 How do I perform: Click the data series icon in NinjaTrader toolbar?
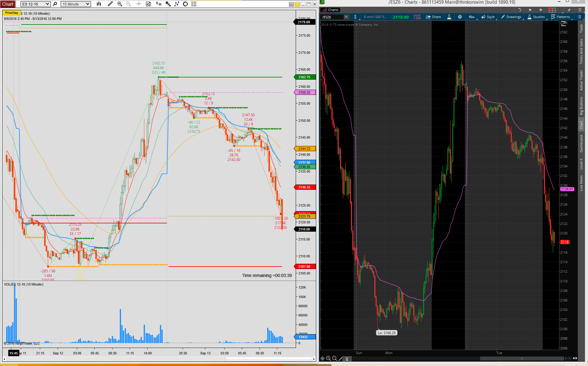[168, 4]
